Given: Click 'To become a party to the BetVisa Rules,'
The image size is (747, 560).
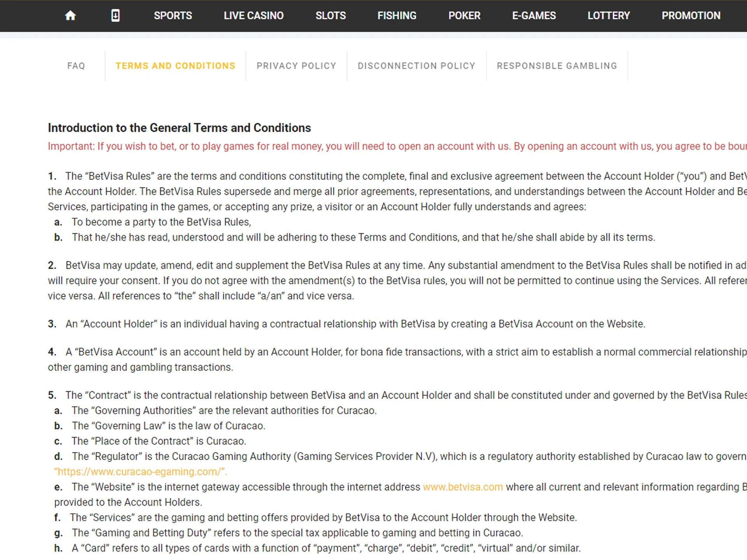Looking at the screenshot, I should (x=161, y=222).
